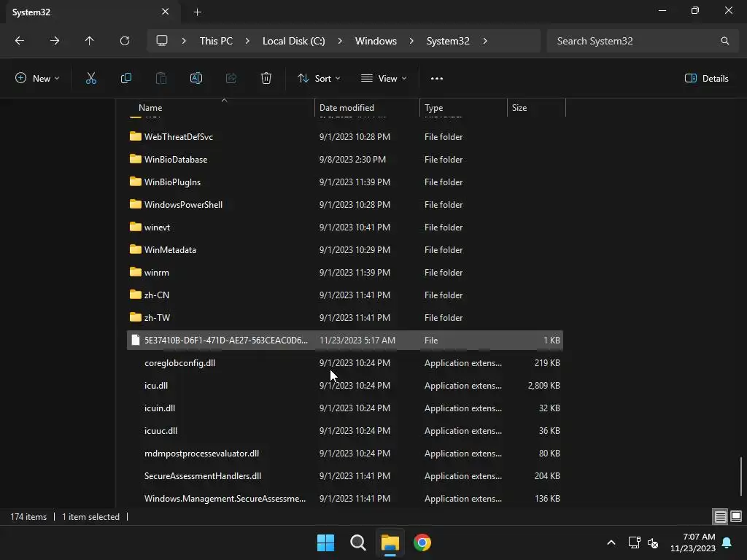Go forward in navigation history
The image size is (747, 560).
tap(55, 41)
